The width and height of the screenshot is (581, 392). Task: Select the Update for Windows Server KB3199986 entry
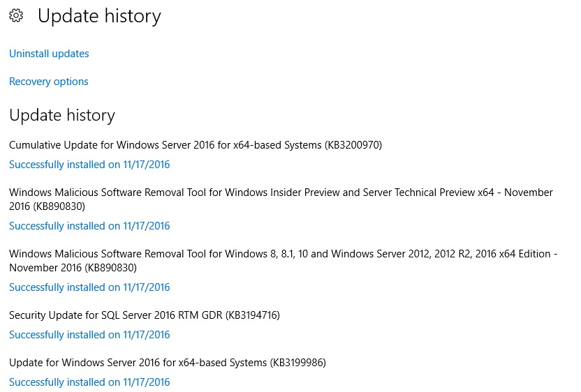click(168, 363)
